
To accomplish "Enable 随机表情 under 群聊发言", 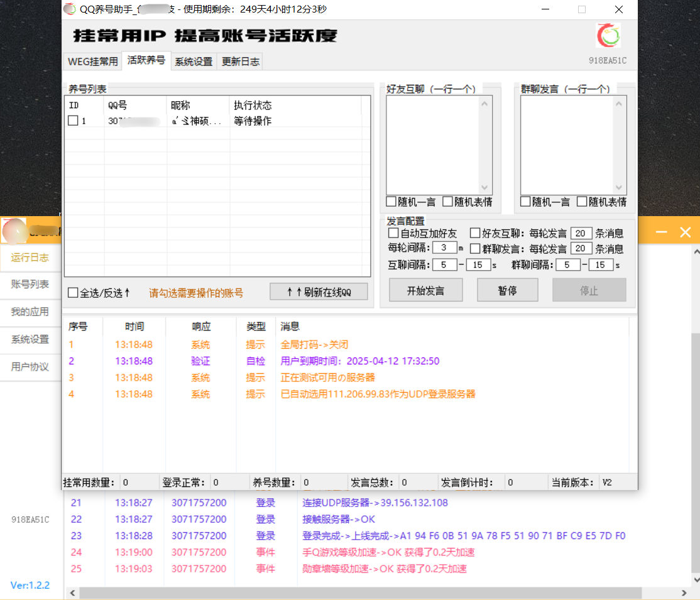I will (x=582, y=202).
